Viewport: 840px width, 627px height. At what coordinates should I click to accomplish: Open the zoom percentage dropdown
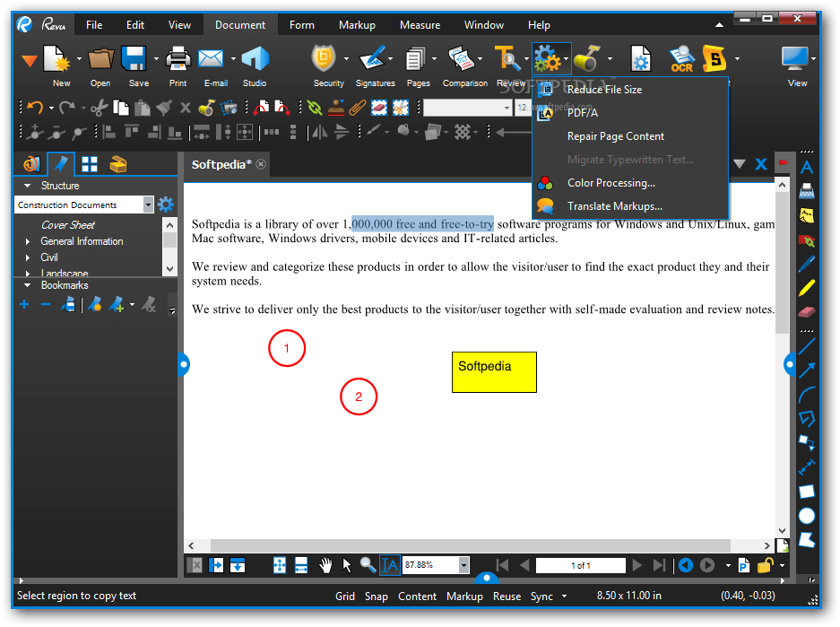pyautogui.click(x=463, y=565)
